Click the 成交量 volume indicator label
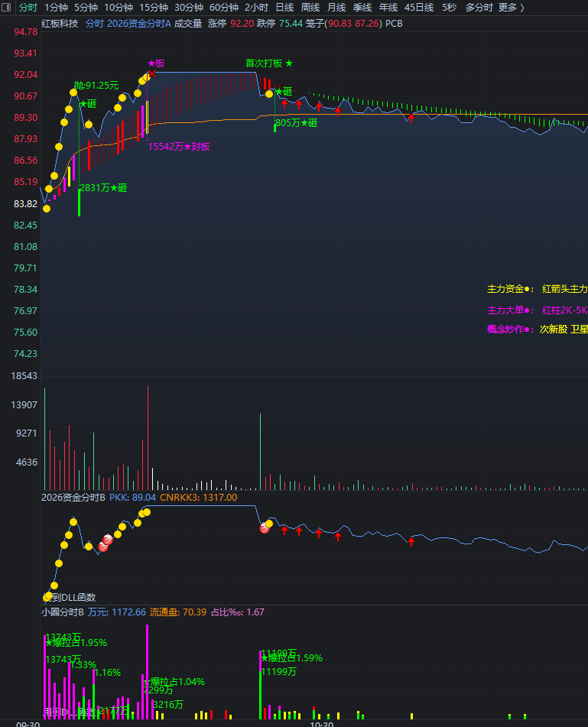The image size is (588, 727). click(188, 24)
